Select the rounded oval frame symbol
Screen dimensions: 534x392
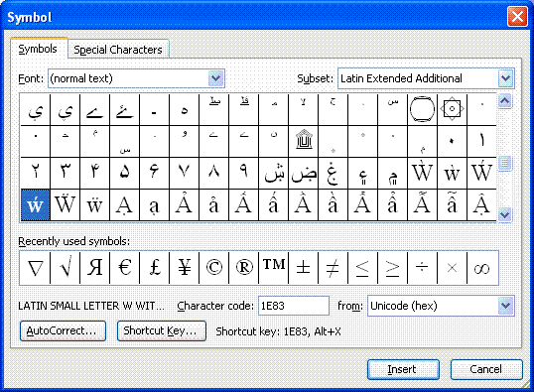tap(422, 110)
